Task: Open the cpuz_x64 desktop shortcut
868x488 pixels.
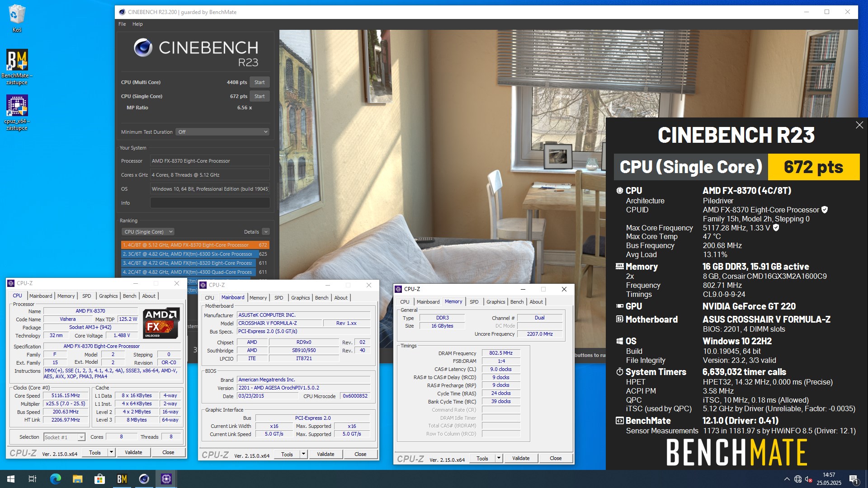Action: [x=17, y=112]
